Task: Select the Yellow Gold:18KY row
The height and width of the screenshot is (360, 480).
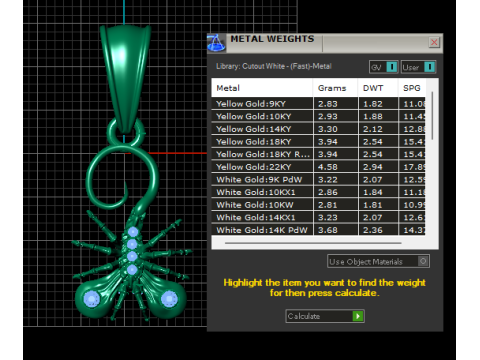Action: [318, 142]
